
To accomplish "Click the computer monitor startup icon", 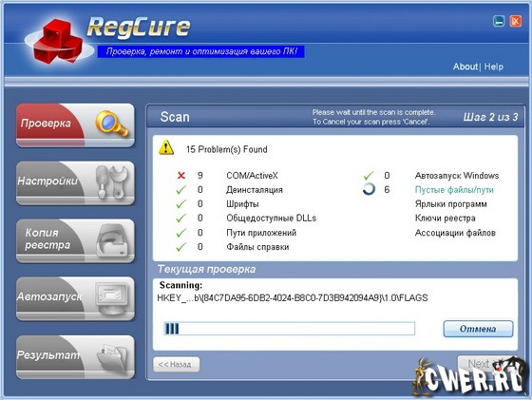I will tap(112, 298).
